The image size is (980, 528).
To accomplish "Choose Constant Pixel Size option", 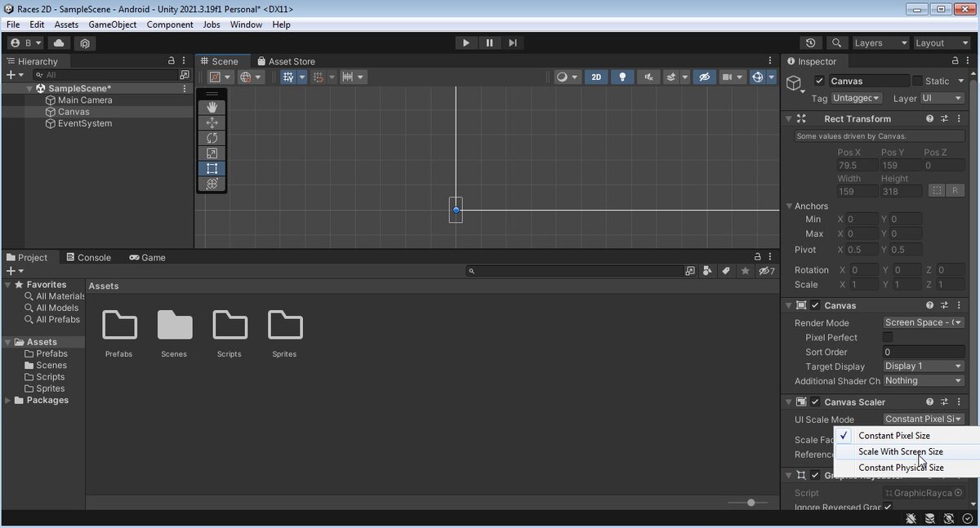I will tap(894, 436).
